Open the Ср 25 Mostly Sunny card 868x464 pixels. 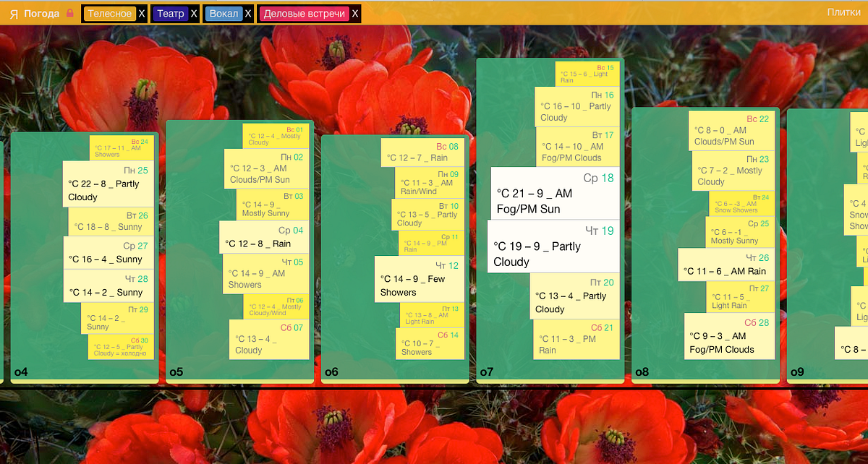click(740, 232)
